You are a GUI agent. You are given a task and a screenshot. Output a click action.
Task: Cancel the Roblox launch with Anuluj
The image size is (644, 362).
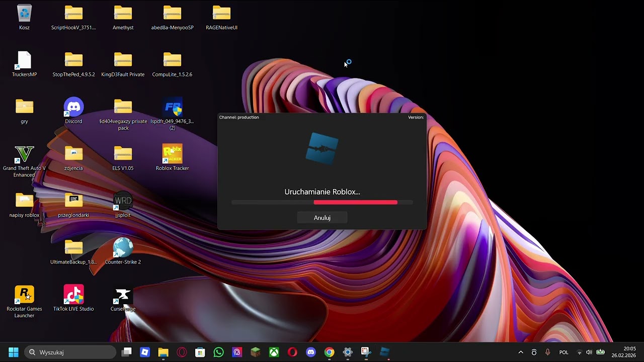click(x=322, y=218)
